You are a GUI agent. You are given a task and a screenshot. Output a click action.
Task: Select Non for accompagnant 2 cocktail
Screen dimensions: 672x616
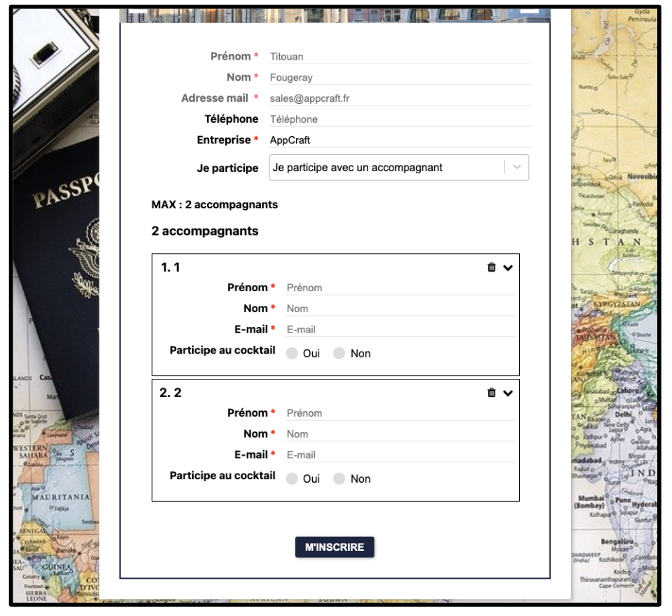[340, 479]
